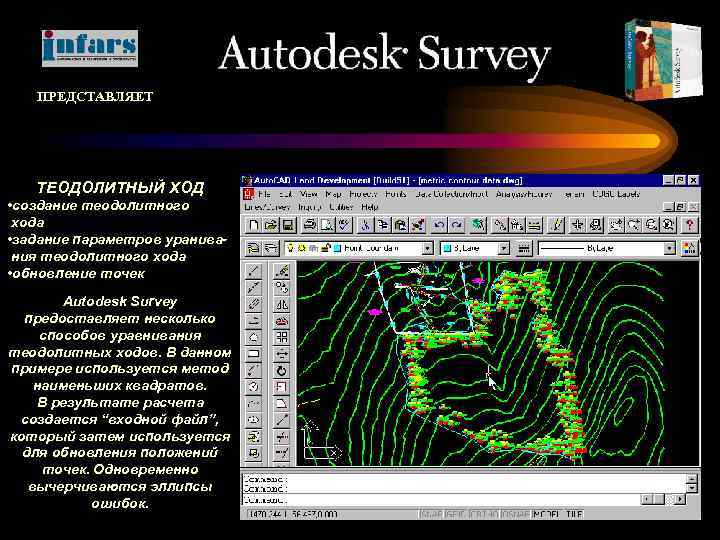This screenshot has width=720, height=540.
Task: Open the Inquiry menu
Action: (310, 207)
